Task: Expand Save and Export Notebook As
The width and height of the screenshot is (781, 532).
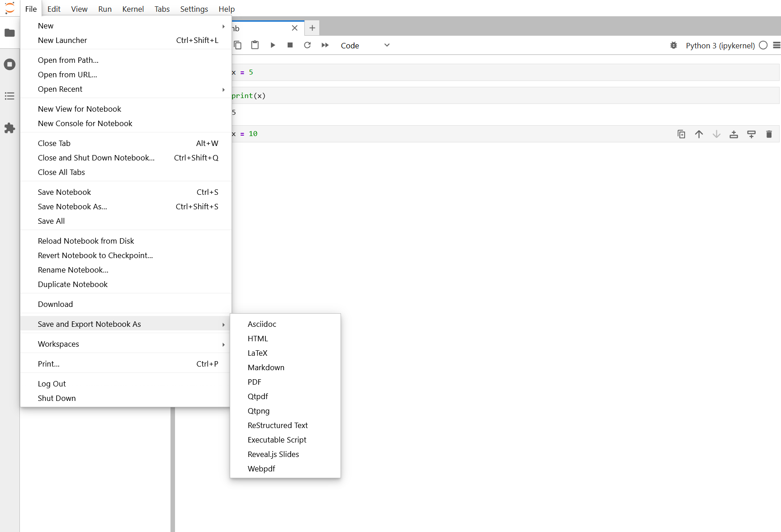Action: [x=126, y=324]
